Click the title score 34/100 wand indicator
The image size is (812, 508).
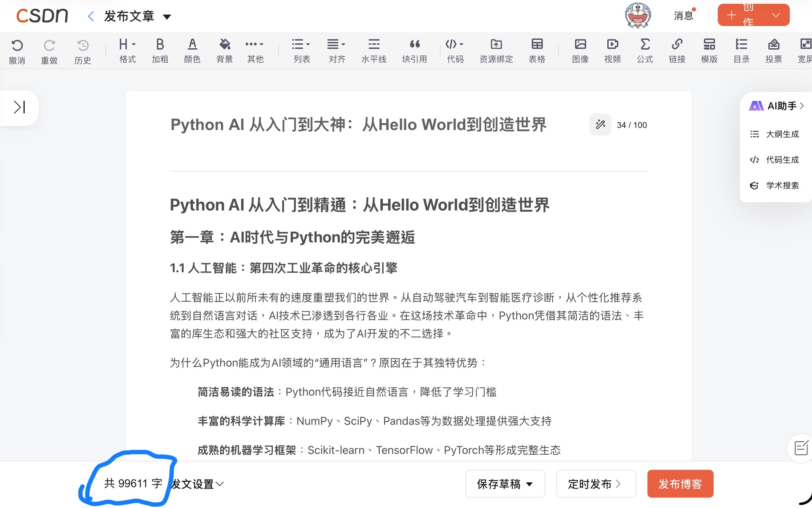pyautogui.click(x=600, y=124)
